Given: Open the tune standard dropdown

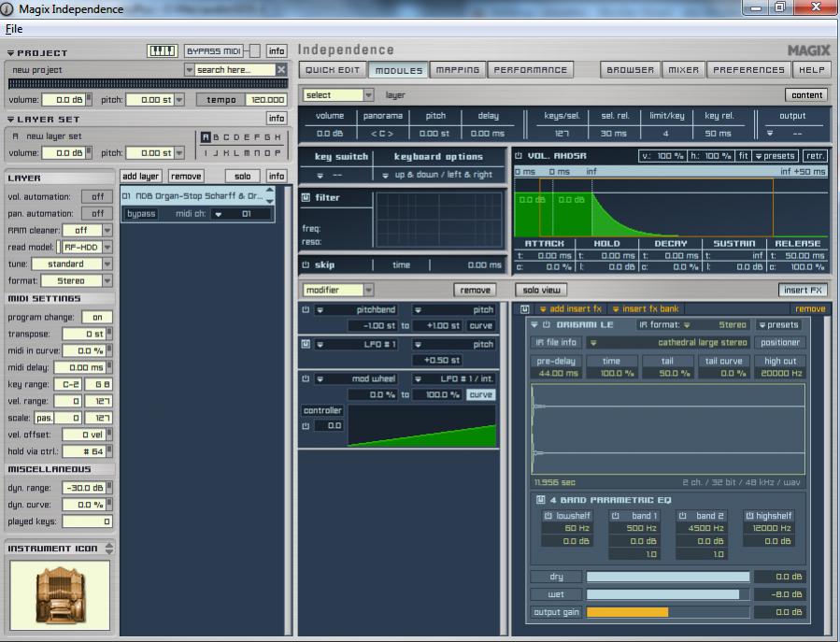Looking at the screenshot, I should pyautogui.click(x=71, y=264).
